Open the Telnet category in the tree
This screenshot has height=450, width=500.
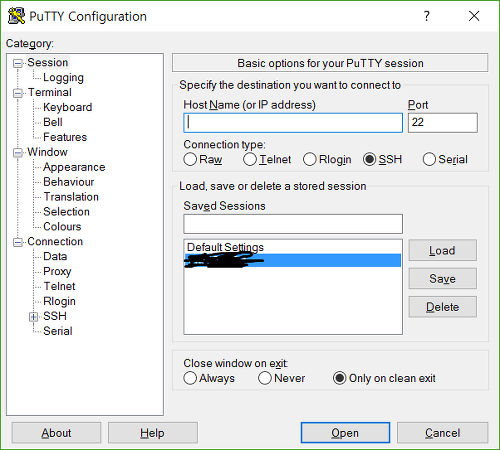point(59,286)
